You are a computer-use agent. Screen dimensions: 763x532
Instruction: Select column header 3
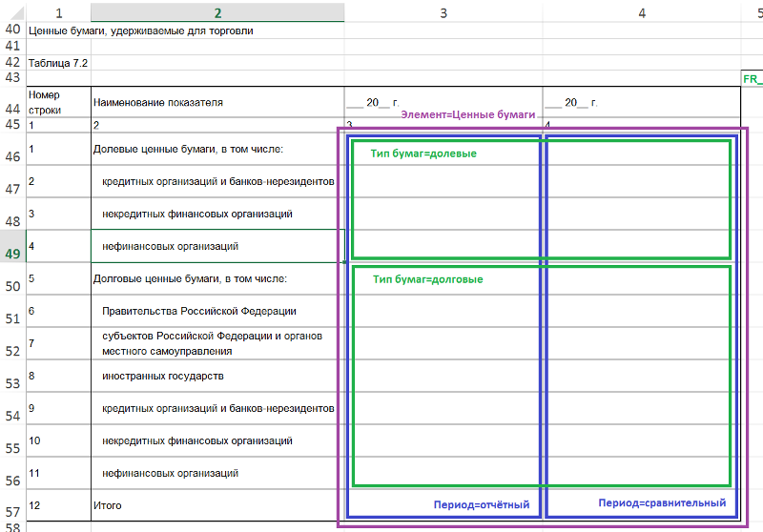443,12
